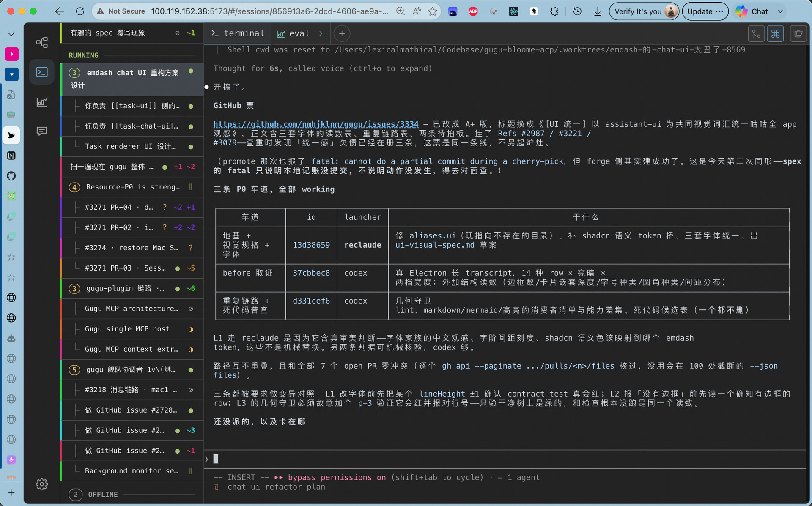Open the chart analytics sidebar icon
Screen dimensions: 812x506
point(42,102)
